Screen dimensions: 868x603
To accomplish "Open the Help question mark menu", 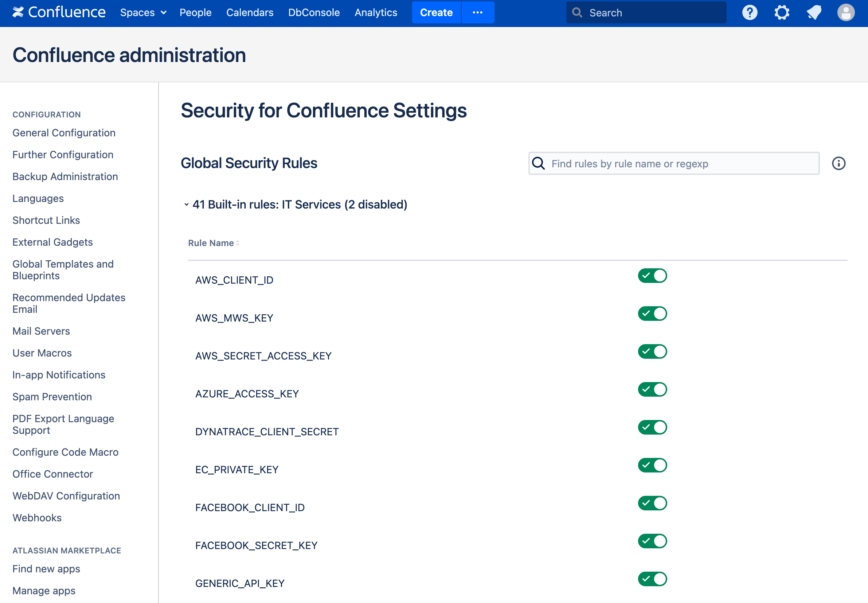I will pyautogui.click(x=750, y=12).
